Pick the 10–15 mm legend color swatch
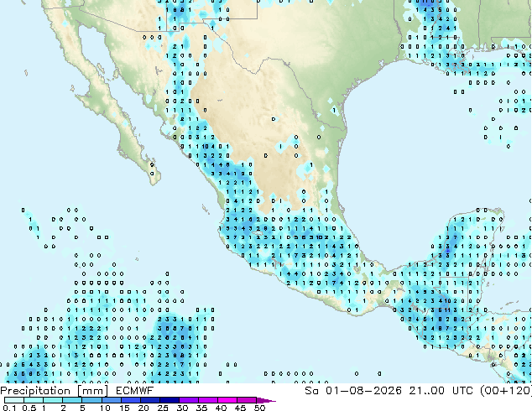The width and height of the screenshot is (532, 411). [x=111, y=400]
